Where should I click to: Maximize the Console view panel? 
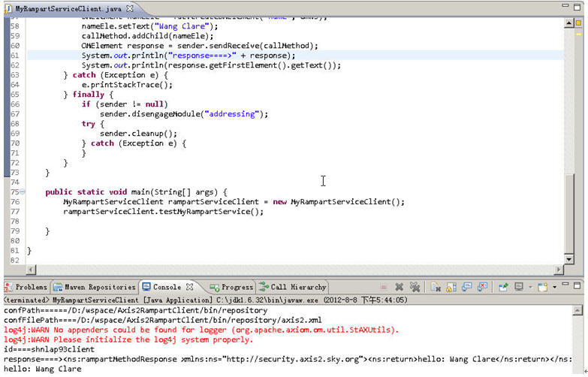pyautogui.click(x=577, y=285)
